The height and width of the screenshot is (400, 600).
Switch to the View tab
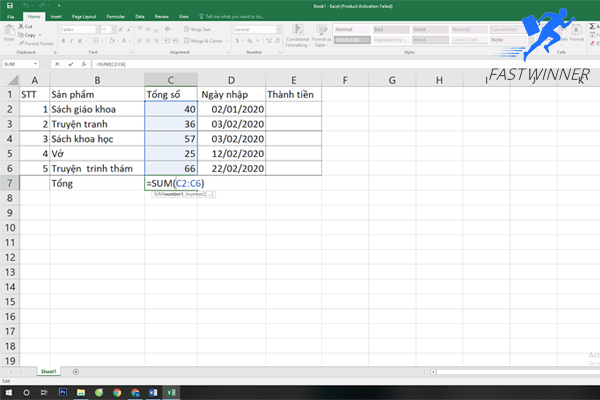click(184, 16)
